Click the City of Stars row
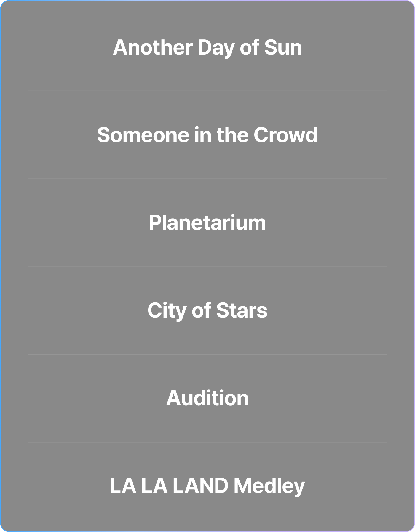Viewport: 415px width, 532px height. click(x=207, y=310)
